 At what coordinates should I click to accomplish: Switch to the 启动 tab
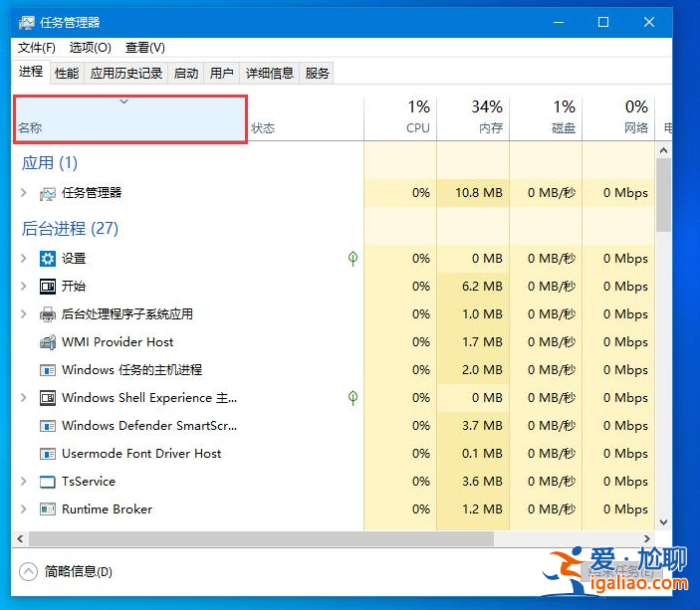coord(186,74)
